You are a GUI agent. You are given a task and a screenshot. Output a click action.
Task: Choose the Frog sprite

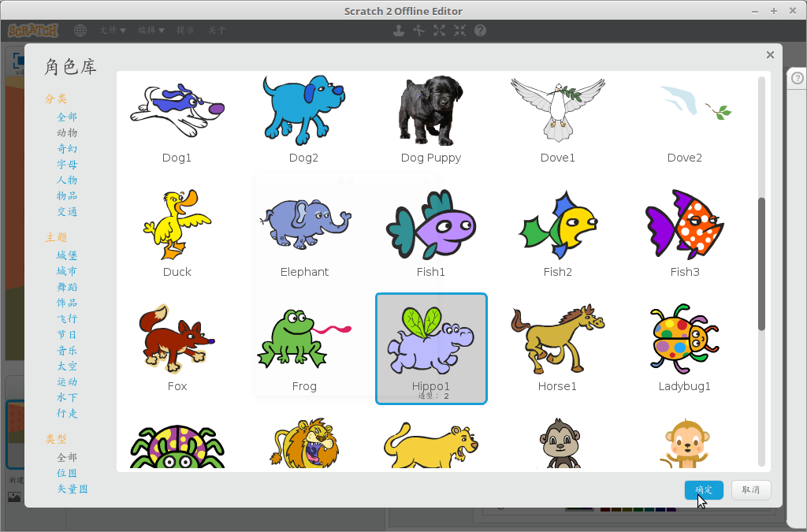303,348
